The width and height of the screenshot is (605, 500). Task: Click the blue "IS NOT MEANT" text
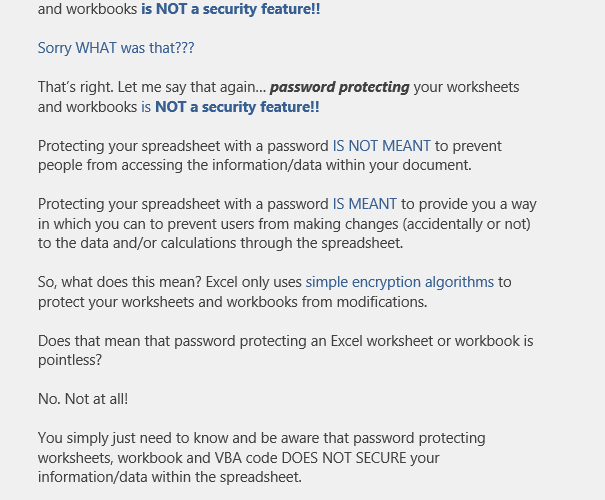pos(382,146)
